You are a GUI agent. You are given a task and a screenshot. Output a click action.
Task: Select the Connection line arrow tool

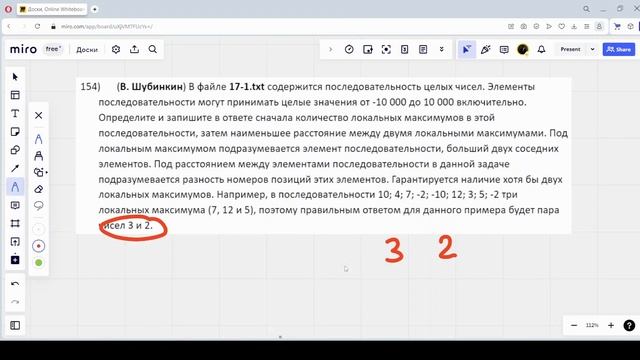pyautogui.click(x=15, y=168)
